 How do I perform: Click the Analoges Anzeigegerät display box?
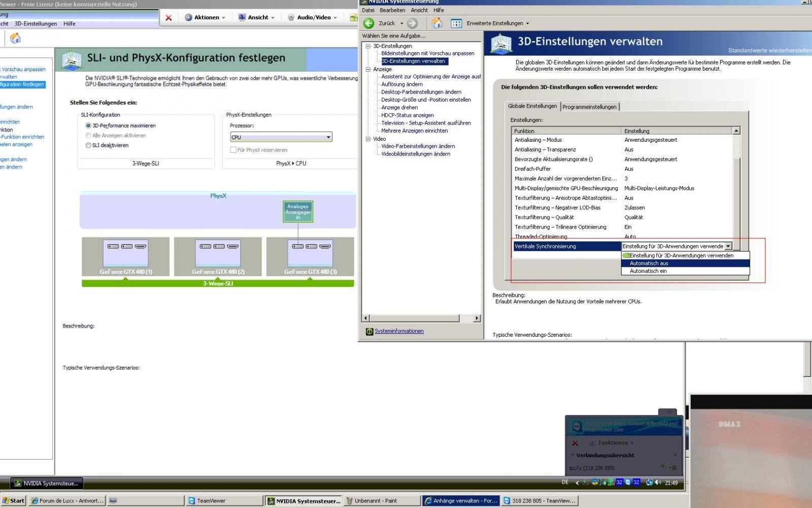click(x=298, y=212)
